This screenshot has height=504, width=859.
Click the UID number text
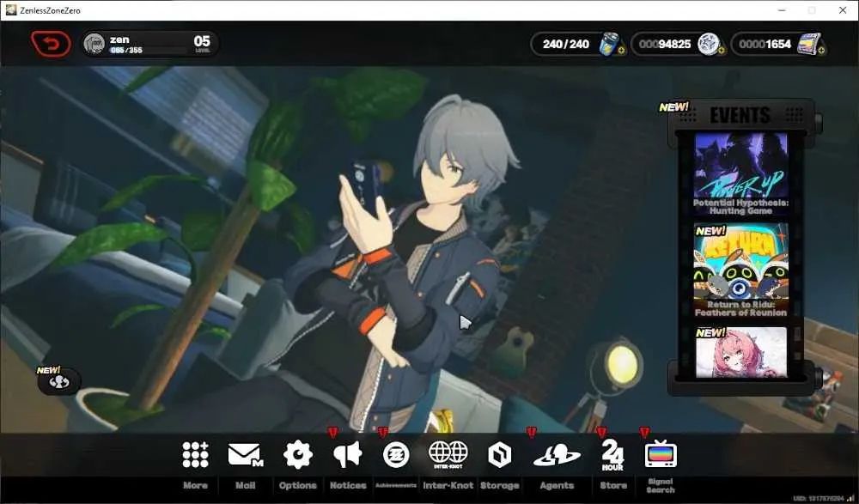(x=819, y=499)
